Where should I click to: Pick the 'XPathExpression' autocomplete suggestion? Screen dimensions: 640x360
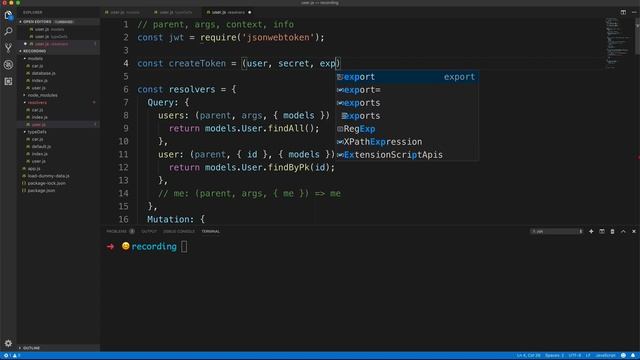[x=407, y=142]
